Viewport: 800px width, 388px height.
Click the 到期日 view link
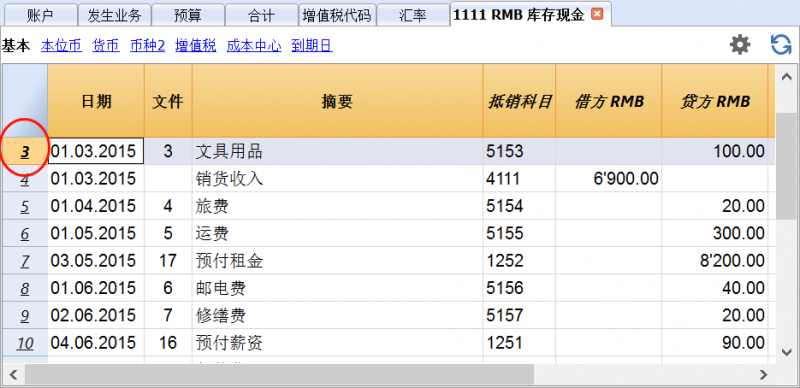(312, 46)
